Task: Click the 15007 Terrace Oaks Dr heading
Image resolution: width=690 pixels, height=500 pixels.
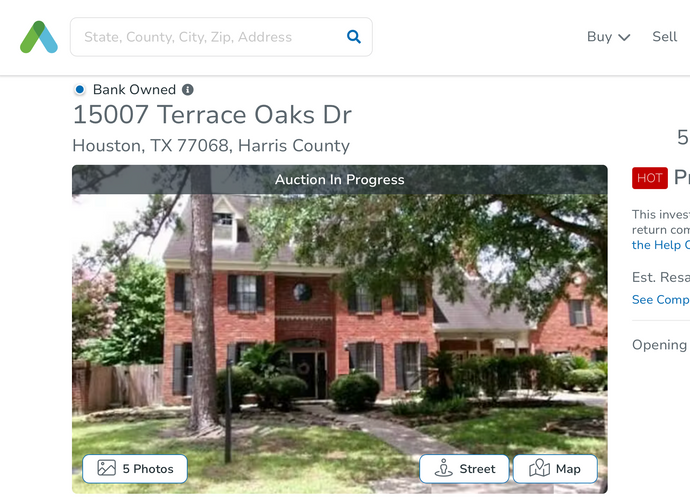Action: (212, 115)
